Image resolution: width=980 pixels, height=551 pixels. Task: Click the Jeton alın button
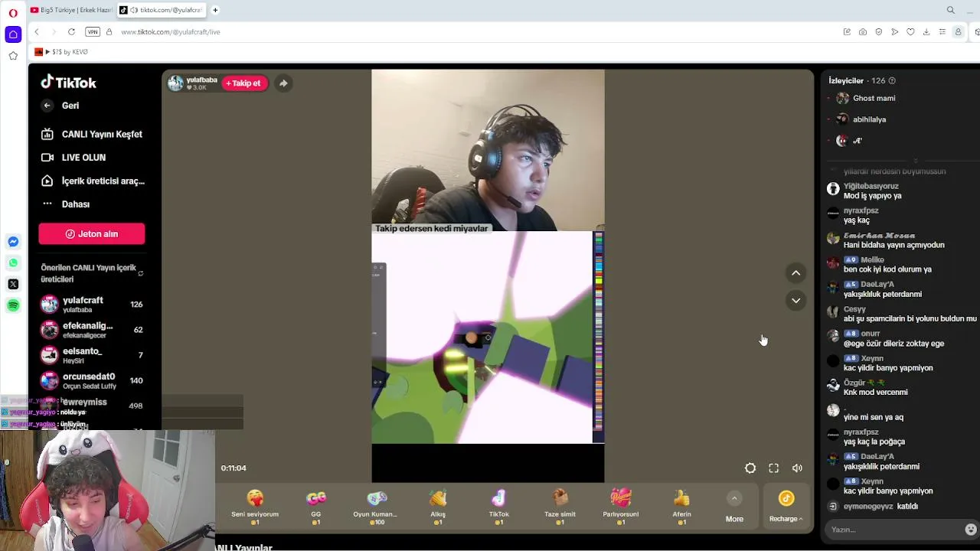pos(92,234)
